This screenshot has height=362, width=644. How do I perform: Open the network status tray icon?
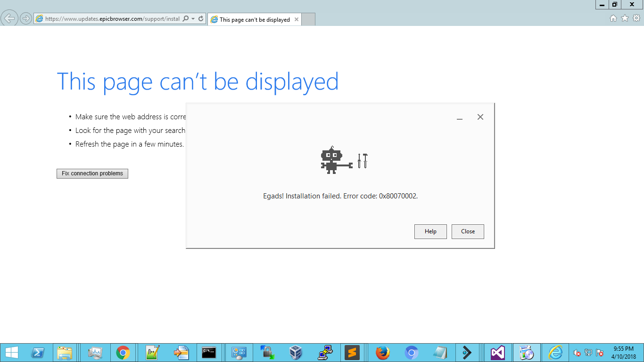[x=588, y=352]
